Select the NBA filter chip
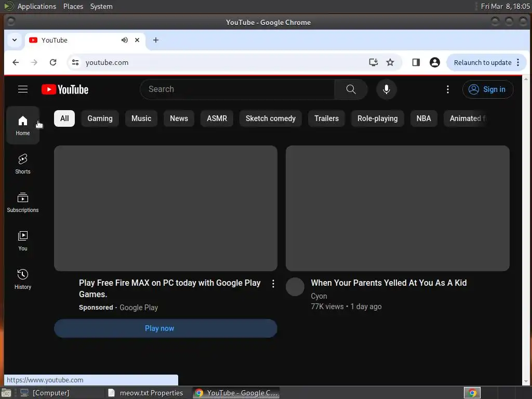Viewport: 532px width, 399px height. coord(423,118)
